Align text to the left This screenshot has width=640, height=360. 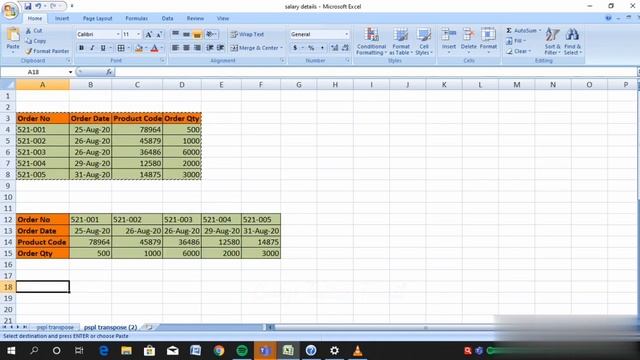(176, 48)
